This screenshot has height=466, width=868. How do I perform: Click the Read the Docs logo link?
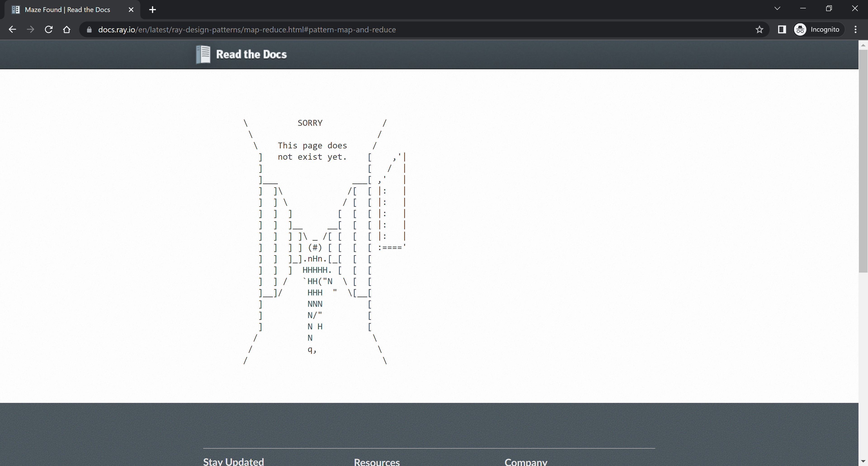tap(241, 54)
